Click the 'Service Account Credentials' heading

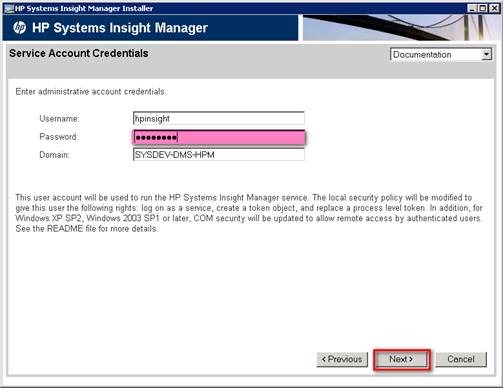click(79, 53)
